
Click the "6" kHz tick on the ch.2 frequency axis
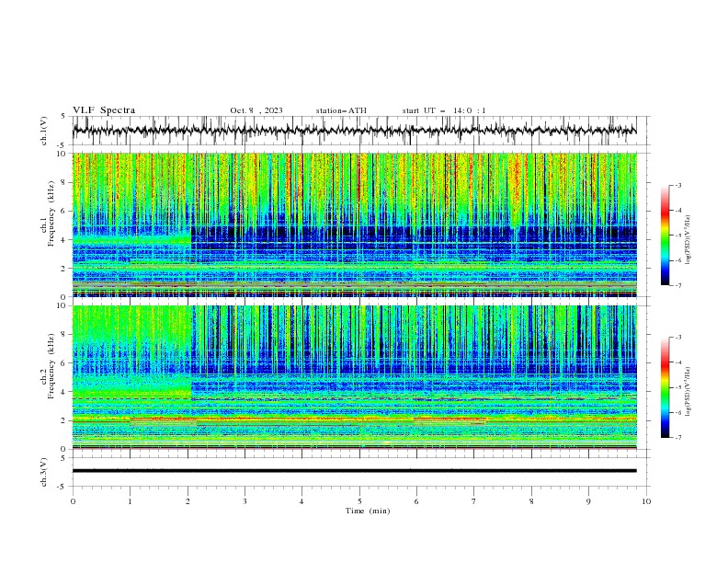tap(65, 363)
